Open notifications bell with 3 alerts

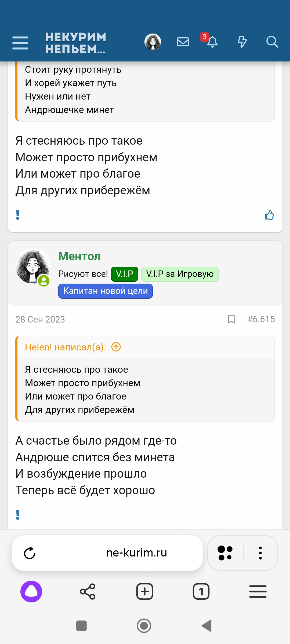(212, 42)
